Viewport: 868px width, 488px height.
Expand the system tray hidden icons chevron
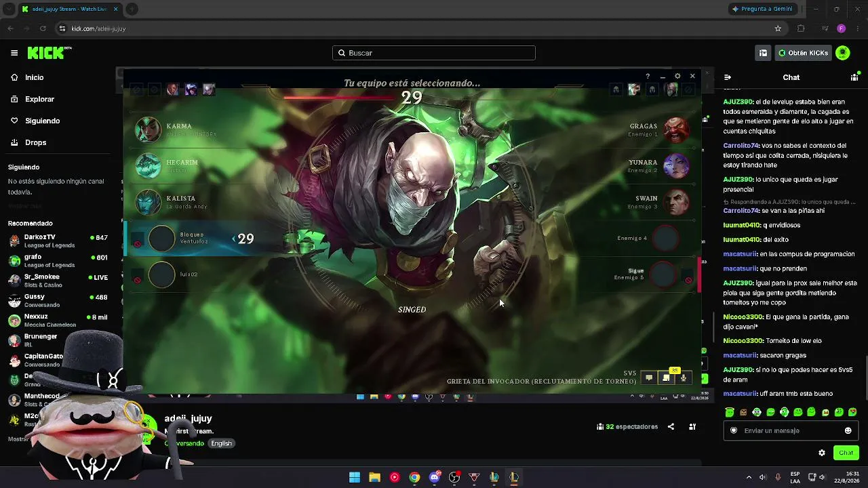click(x=749, y=477)
